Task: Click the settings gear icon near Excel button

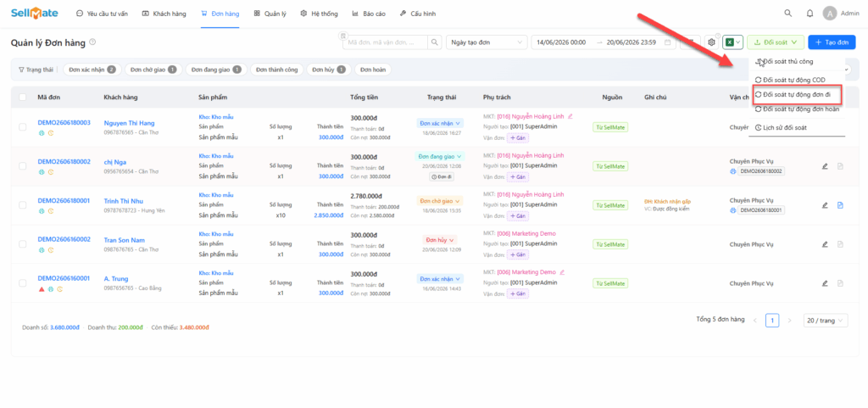Action: (711, 42)
